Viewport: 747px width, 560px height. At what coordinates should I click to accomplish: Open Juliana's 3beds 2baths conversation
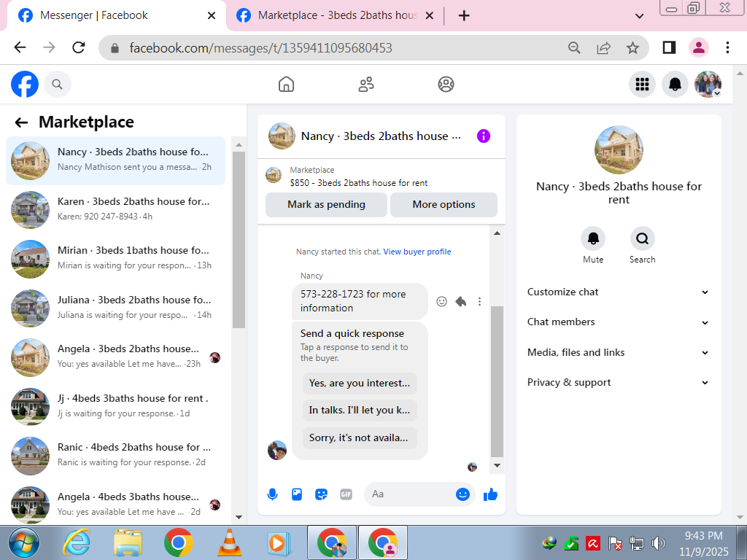[116, 308]
